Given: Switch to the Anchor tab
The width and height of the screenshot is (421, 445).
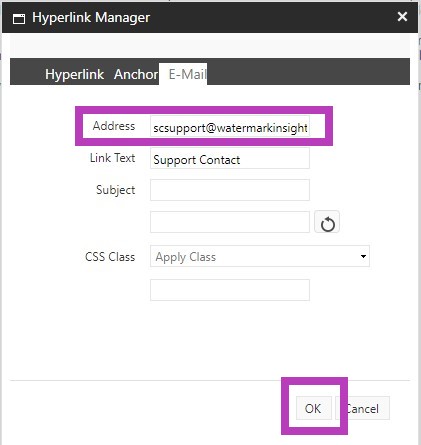Looking at the screenshot, I should [x=136, y=74].
